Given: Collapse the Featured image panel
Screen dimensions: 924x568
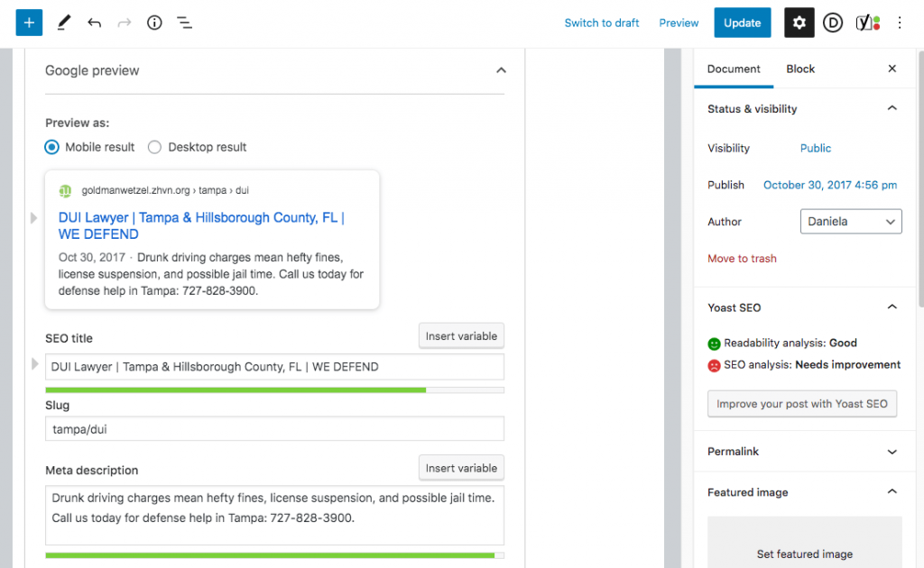Looking at the screenshot, I should point(892,492).
